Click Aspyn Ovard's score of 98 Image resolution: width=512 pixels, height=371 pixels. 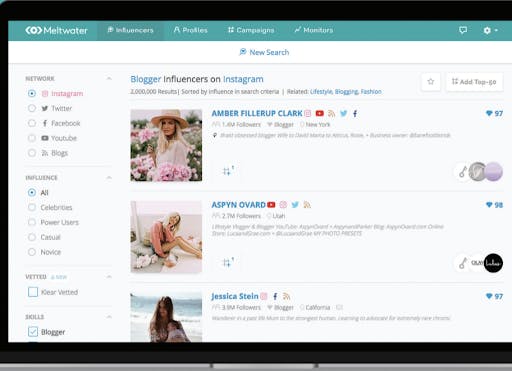click(x=494, y=205)
